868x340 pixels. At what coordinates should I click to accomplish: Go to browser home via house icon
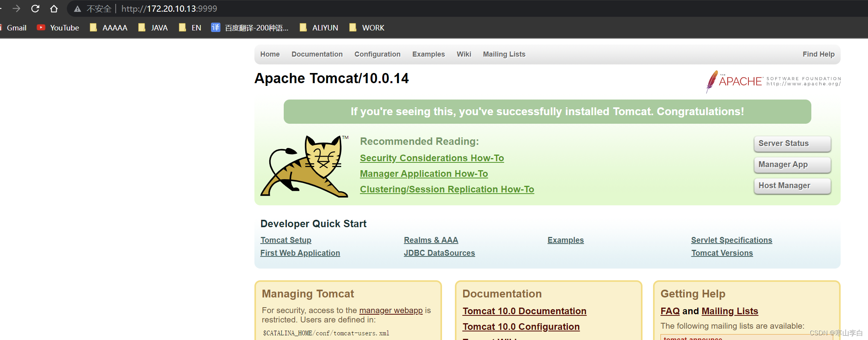(x=54, y=9)
